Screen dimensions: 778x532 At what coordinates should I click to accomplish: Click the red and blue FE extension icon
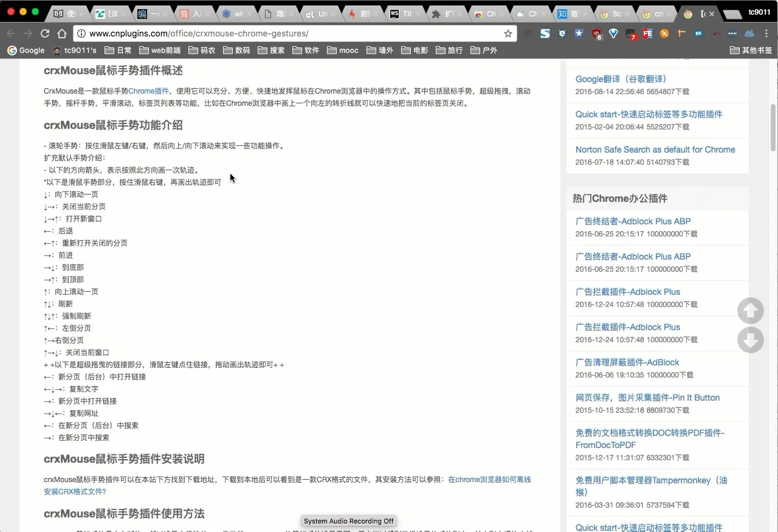point(646,33)
